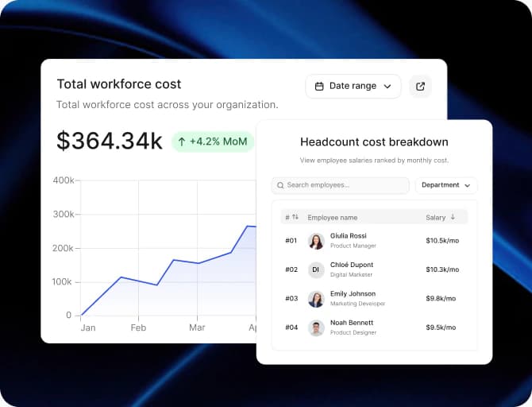Click the 300k y-axis label
Viewport: 532px width, 407px height.
(64, 214)
